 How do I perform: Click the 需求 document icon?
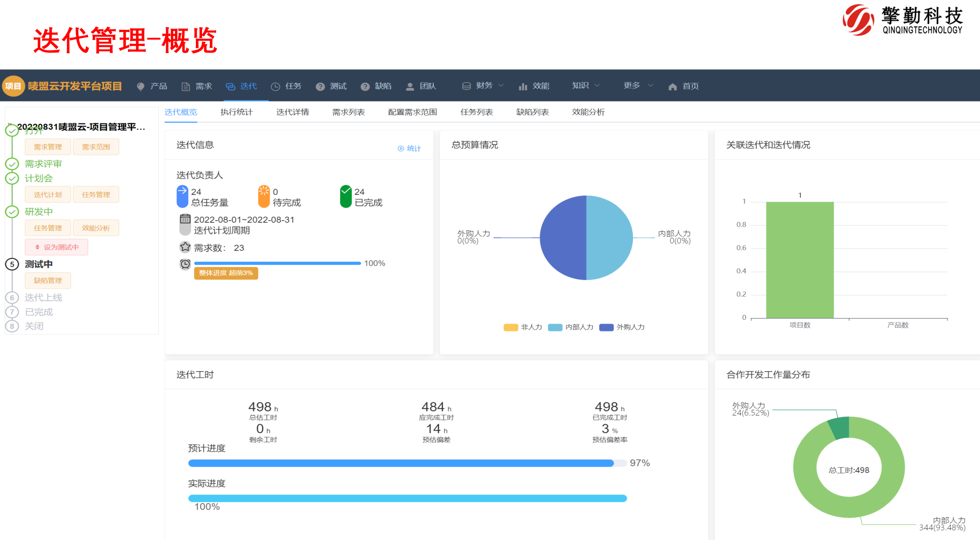pos(186,86)
